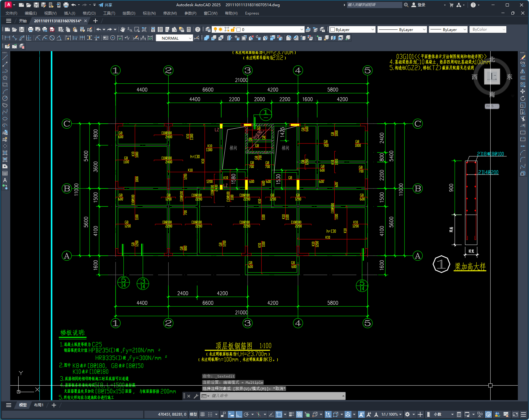Screen dimensions: 529x420
Task: Click the Undo arrow in the standard toolbar
Action: pyautogui.click(x=99, y=29)
